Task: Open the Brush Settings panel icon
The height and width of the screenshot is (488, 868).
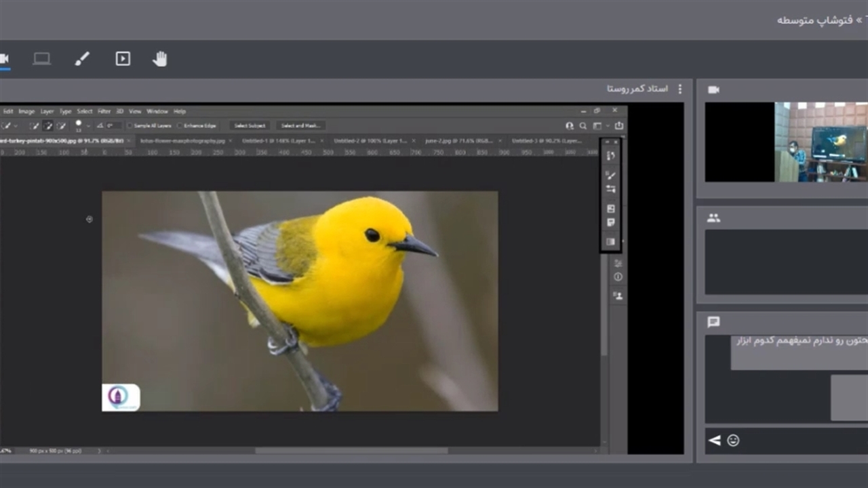Action: 610,189
